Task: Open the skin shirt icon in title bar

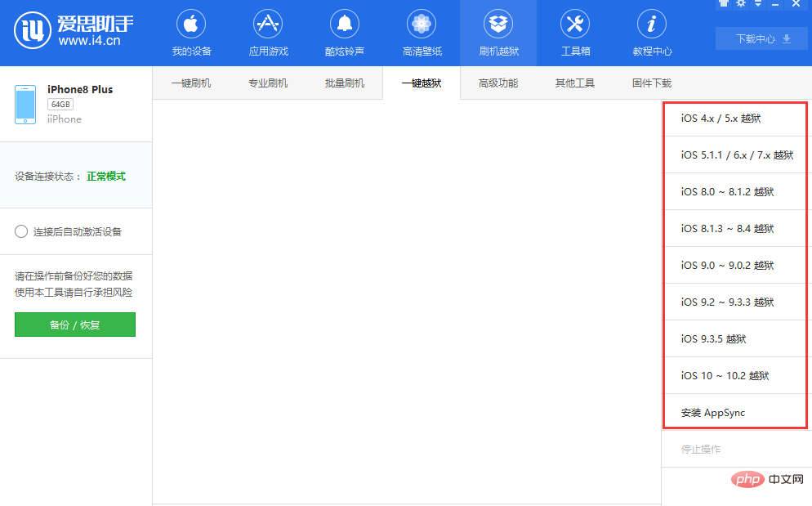Action: pos(724,3)
